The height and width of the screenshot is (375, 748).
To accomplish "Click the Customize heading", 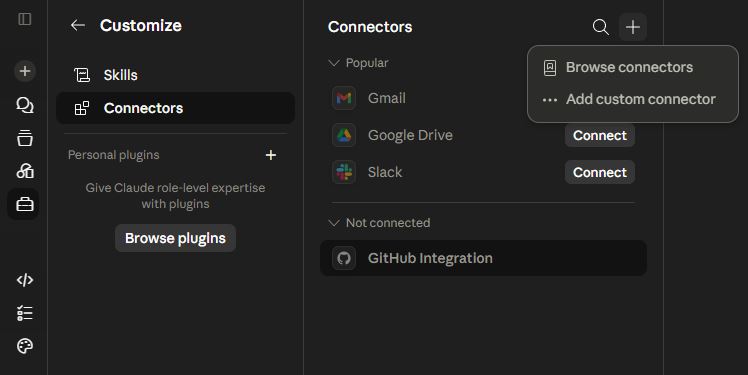I will [x=141, y=25].
